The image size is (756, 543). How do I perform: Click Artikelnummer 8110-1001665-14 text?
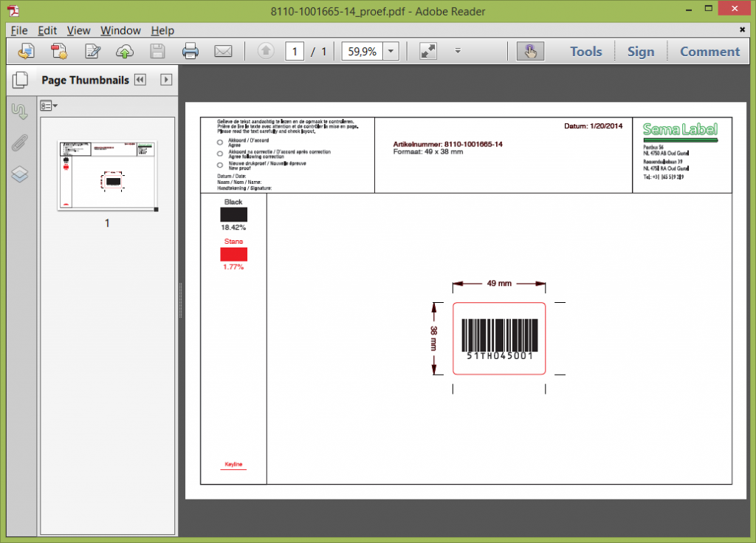point(448,144)
